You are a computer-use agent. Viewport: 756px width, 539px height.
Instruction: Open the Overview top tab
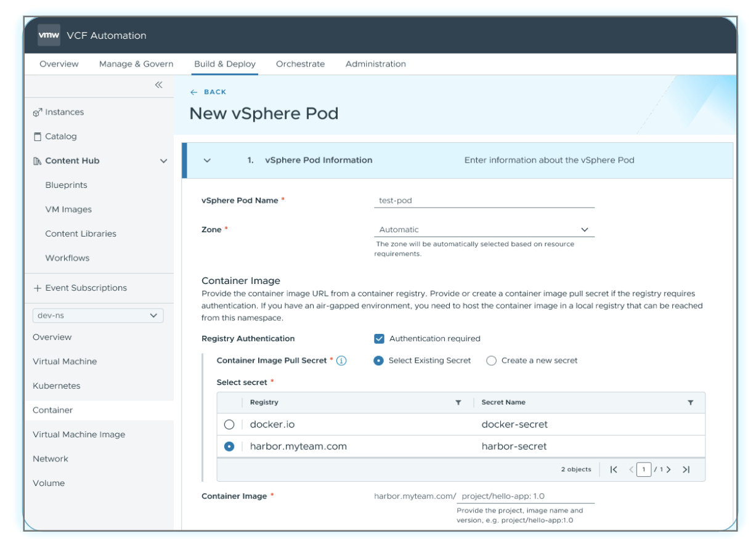[x=59, y=64]
